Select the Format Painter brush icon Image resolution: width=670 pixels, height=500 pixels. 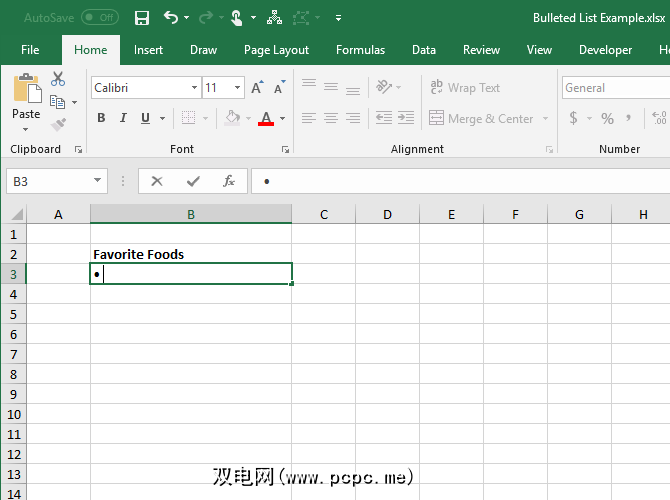pyautogui.click(x=58, y=125)
